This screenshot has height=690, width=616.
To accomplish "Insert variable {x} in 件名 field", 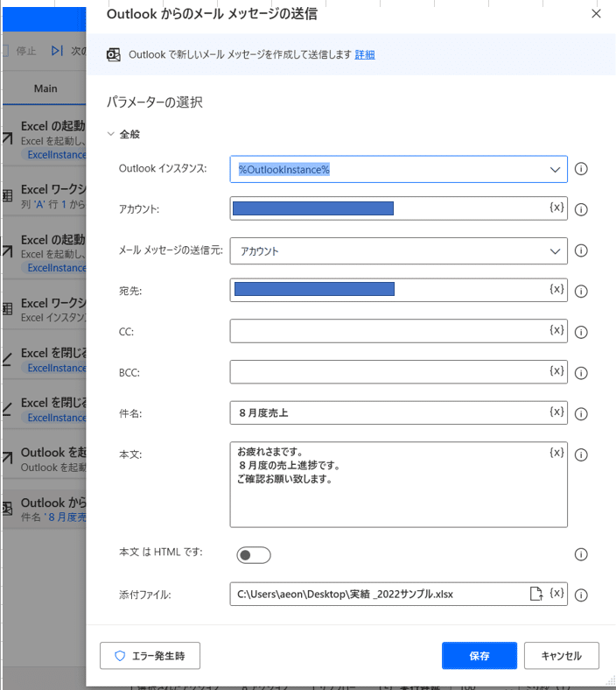I will 556,412.
